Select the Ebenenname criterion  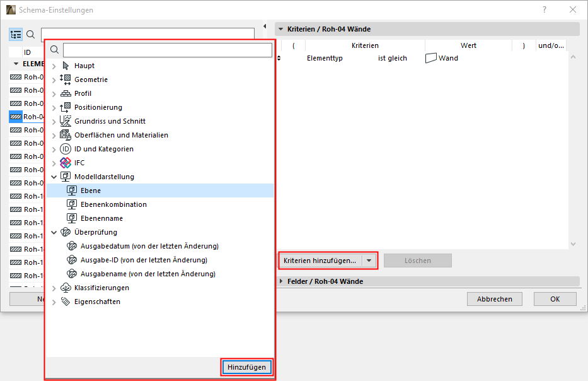click(x=159, y=218)
